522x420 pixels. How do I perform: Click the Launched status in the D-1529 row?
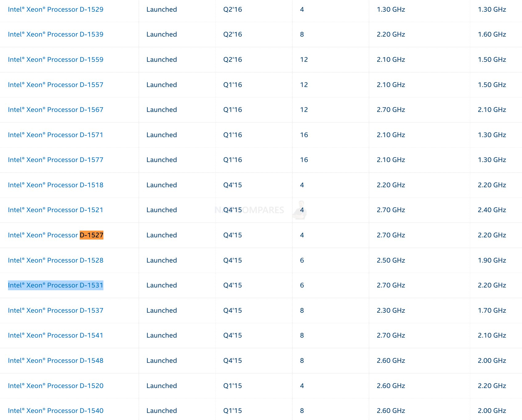click(x=162, y=10)
